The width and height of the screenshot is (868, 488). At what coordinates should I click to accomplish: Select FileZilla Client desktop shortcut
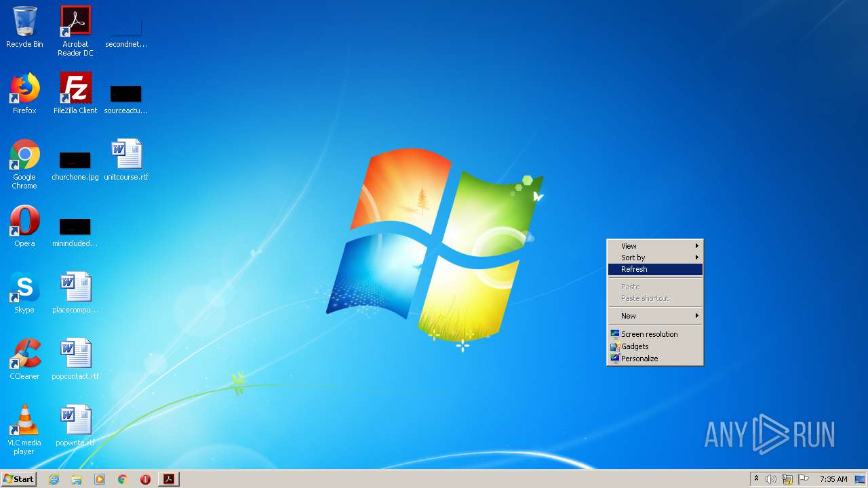pyautogui.click(x=75, y=94)
